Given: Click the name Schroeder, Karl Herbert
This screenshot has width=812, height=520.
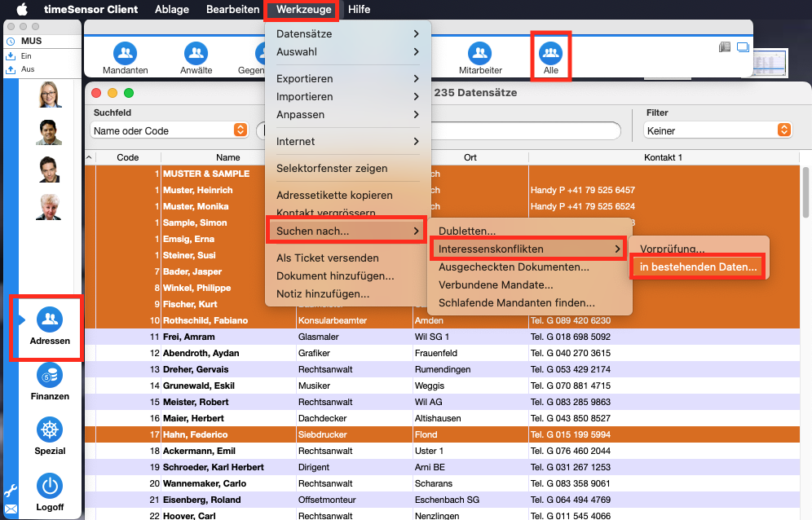Looking at the screenshot, I should point(214,467).
